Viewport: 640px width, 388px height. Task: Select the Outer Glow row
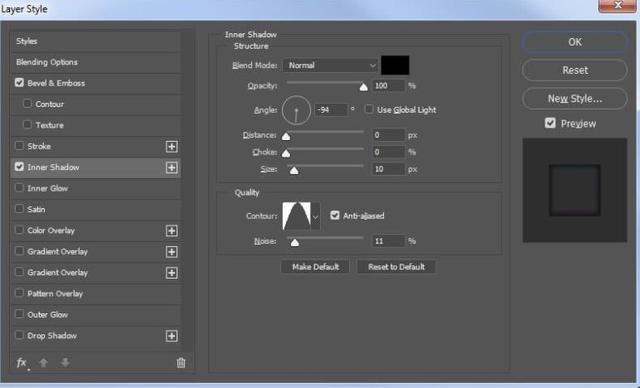[96, 315]
